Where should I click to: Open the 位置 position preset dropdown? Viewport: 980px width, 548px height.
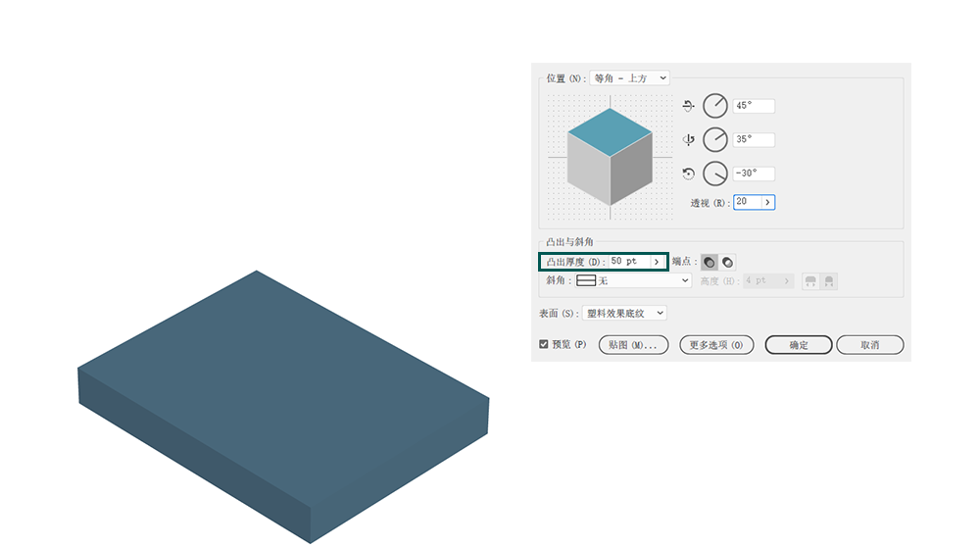629,78
